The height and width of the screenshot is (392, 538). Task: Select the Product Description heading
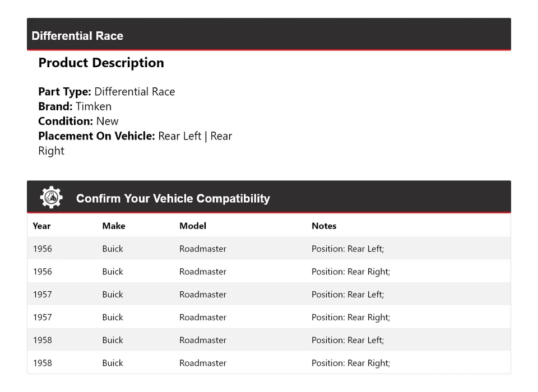pyautogui.click(x=101, y=63)
